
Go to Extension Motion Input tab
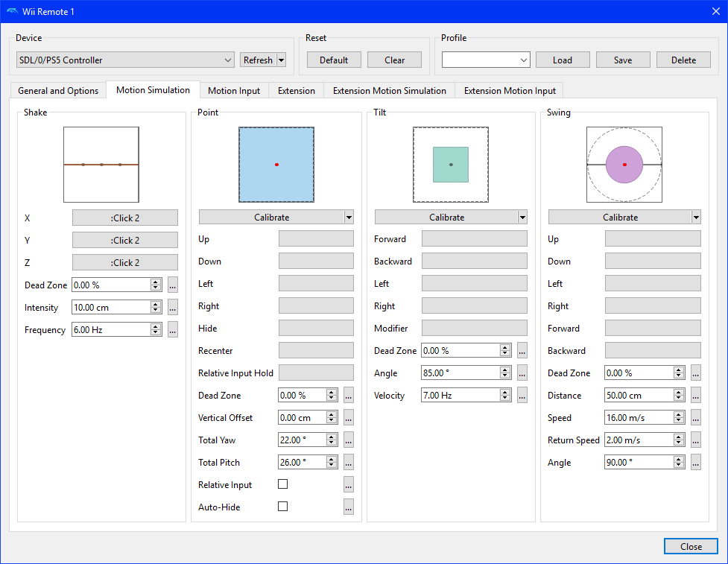coord(510,90)
